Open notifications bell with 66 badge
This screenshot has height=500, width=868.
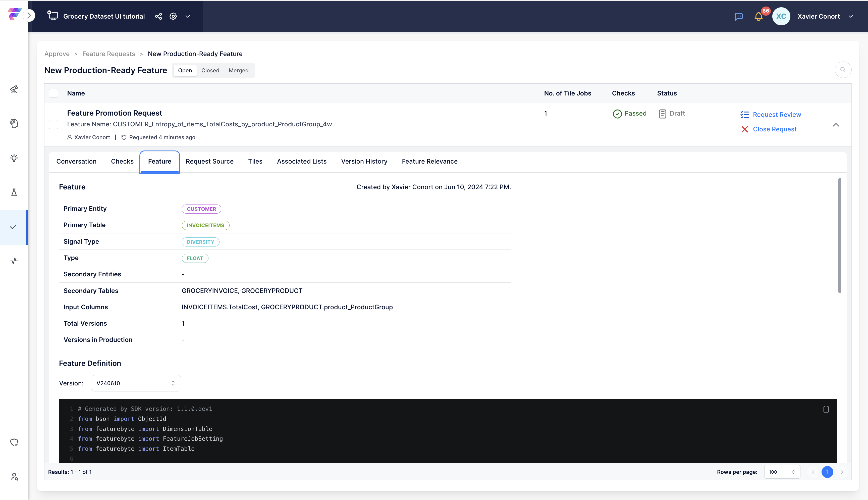[x=758, y=17]
